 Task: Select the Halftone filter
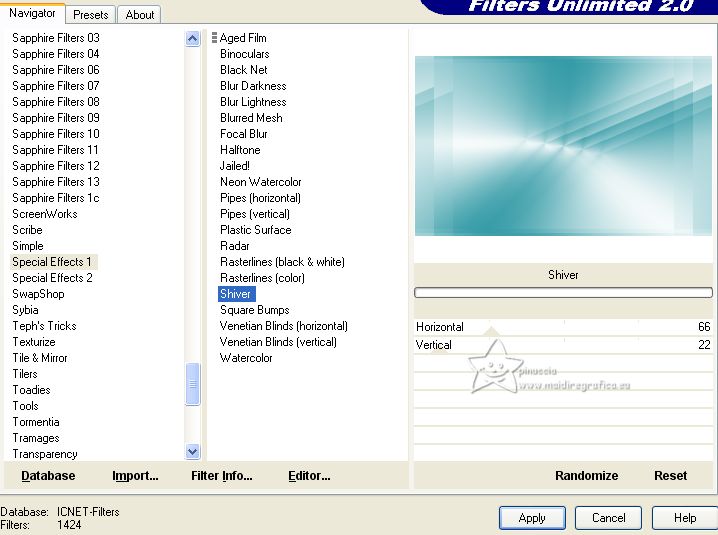point(240,150)
